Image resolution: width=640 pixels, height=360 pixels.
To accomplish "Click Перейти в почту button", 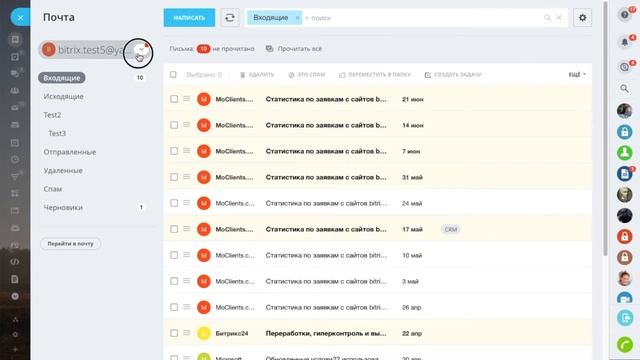I will click(x=70, y=244).
